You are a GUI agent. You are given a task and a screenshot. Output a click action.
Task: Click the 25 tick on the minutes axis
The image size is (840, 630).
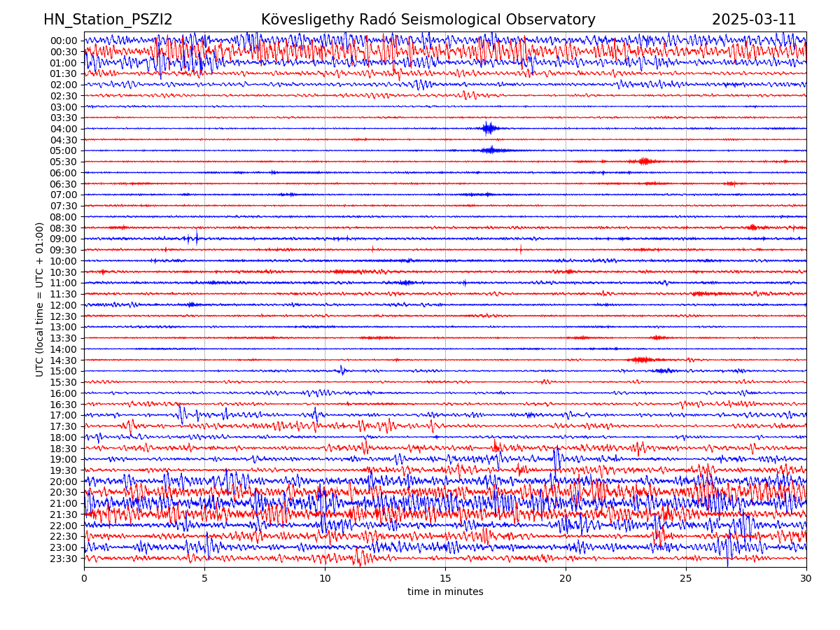pos(686,579)
